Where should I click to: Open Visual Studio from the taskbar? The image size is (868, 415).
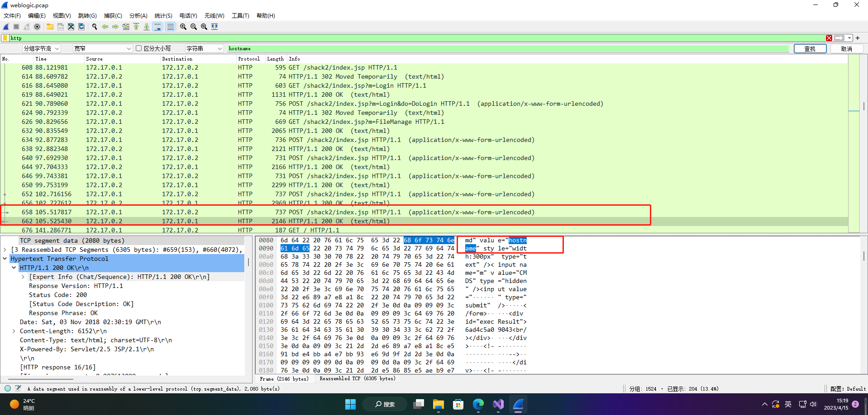(x=498, y=404)
